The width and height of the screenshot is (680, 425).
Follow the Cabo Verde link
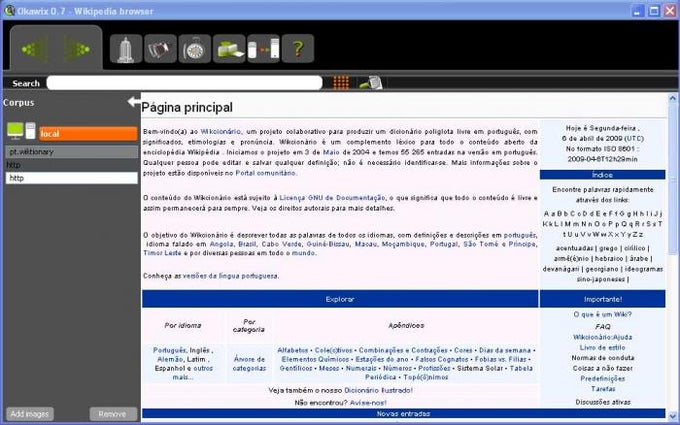281,244
